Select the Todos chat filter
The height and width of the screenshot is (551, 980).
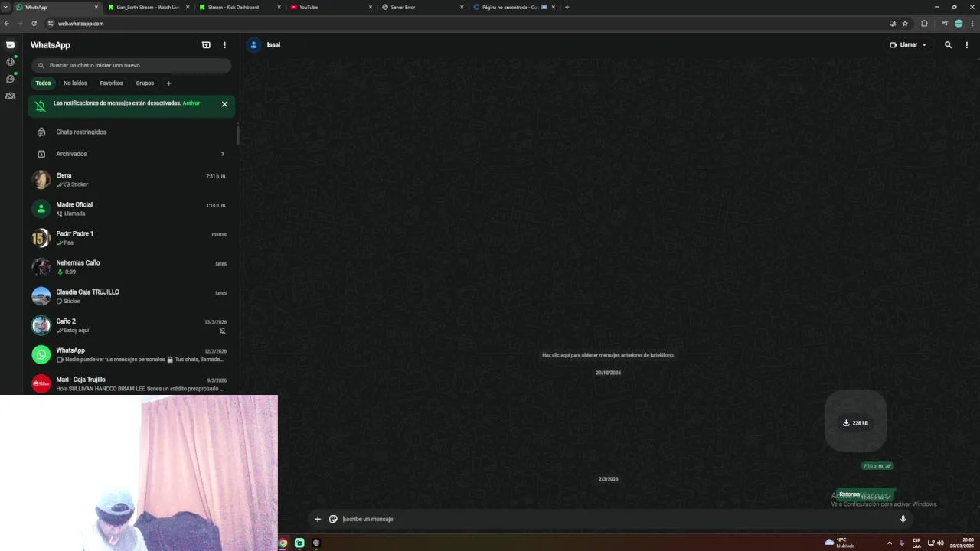click(x=43, y=83)
